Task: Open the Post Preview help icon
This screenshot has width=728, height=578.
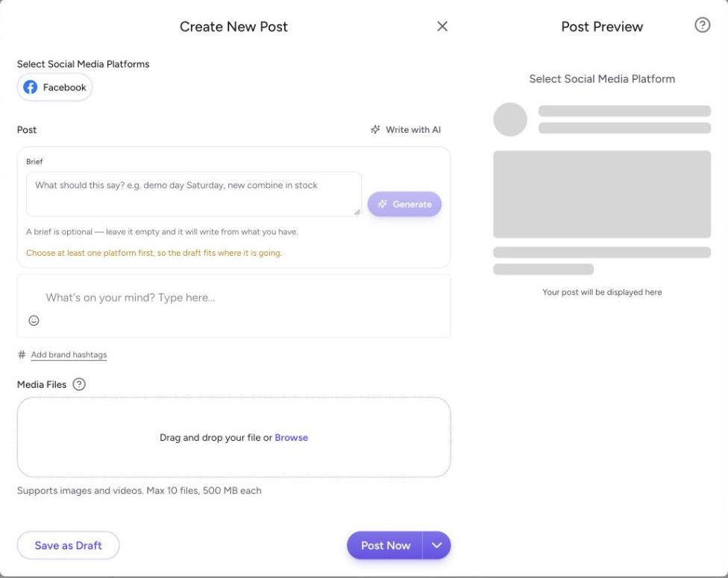Action: (702, 25)
